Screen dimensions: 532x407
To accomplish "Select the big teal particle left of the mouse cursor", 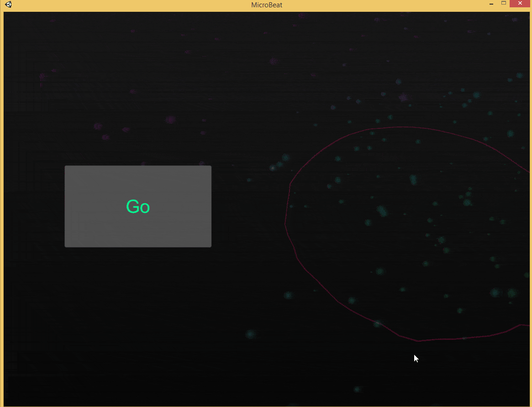I will (x=251, y=334).
